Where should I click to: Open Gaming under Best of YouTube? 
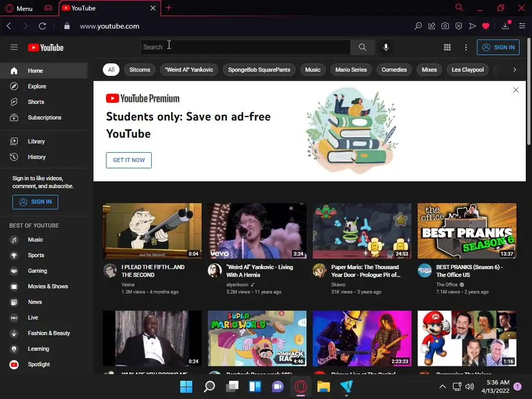[44, 271]
